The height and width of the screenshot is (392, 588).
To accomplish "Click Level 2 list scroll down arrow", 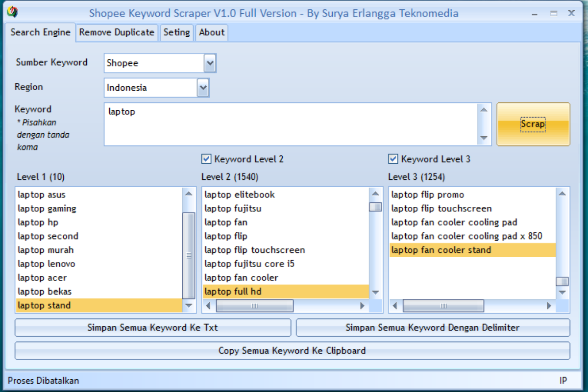I will (375, 293).
